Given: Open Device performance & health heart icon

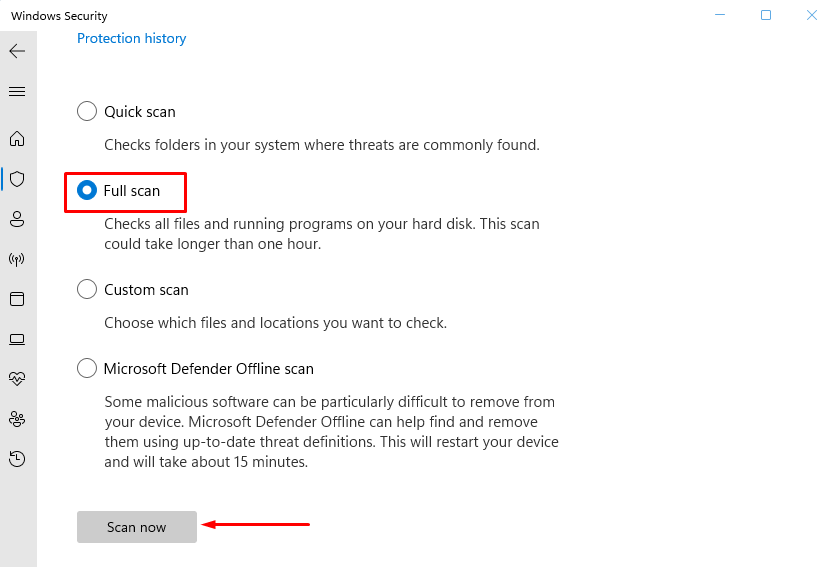Looking at the screenshot, I should pyautogui.click(x=17, y=379).
